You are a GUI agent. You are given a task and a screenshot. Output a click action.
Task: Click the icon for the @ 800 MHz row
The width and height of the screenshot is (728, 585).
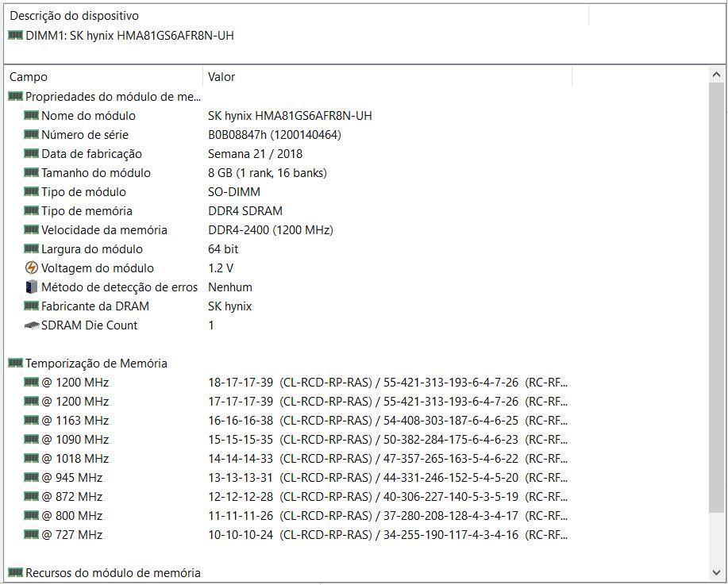click(31, 515)
